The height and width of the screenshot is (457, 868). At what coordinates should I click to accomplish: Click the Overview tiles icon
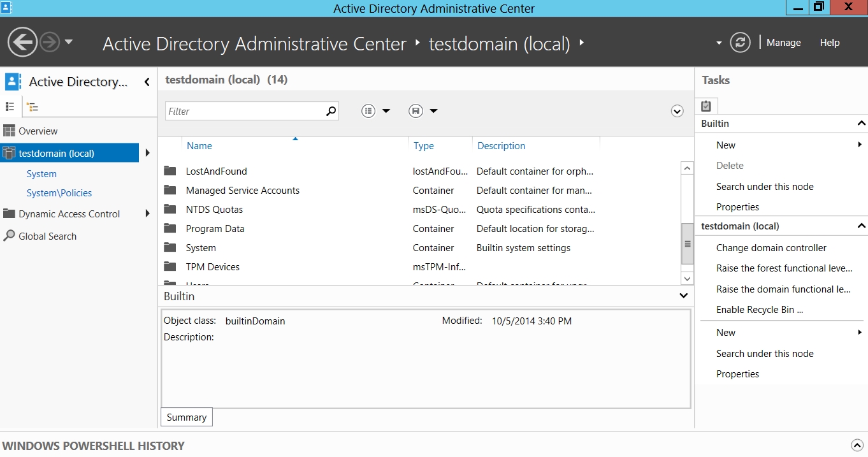[x=9, y=131]
